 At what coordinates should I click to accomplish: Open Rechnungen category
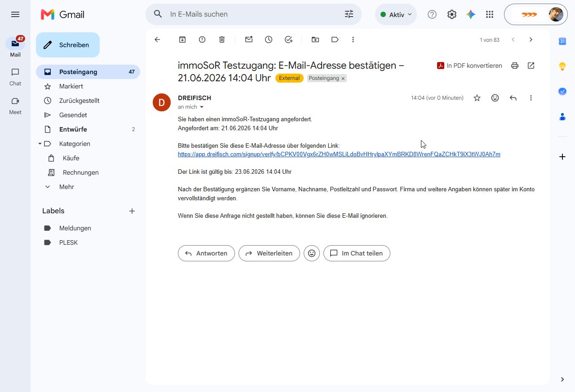point(88,172)
